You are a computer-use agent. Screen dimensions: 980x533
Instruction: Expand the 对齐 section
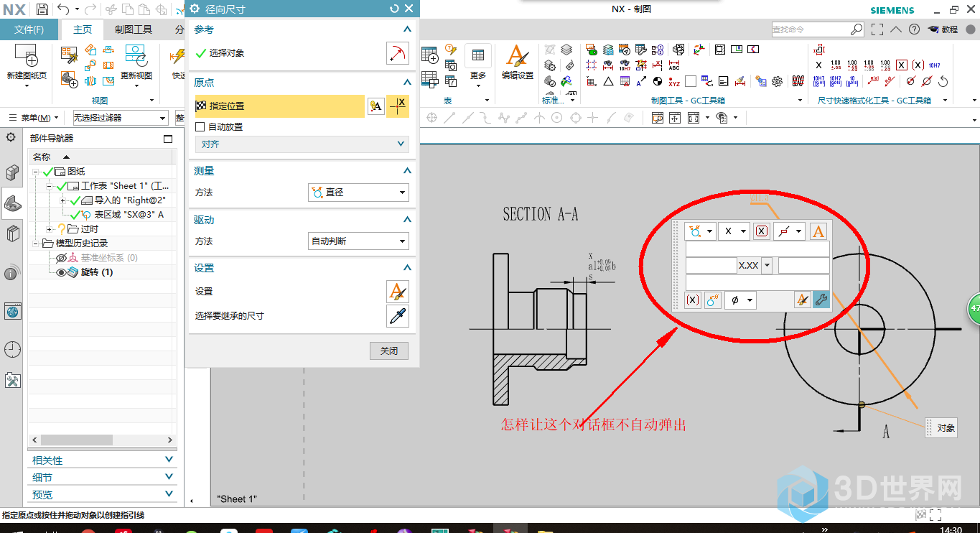click(302, 144)
